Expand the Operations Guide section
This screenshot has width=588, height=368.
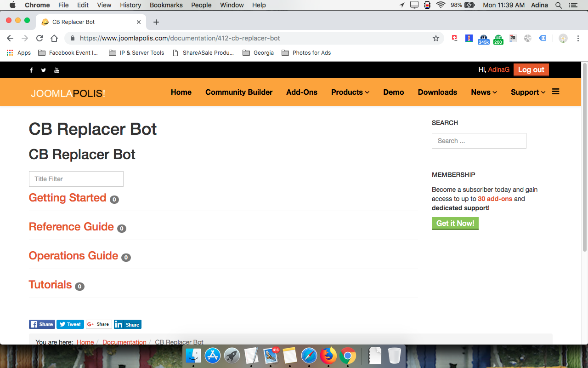coord(73,256)
